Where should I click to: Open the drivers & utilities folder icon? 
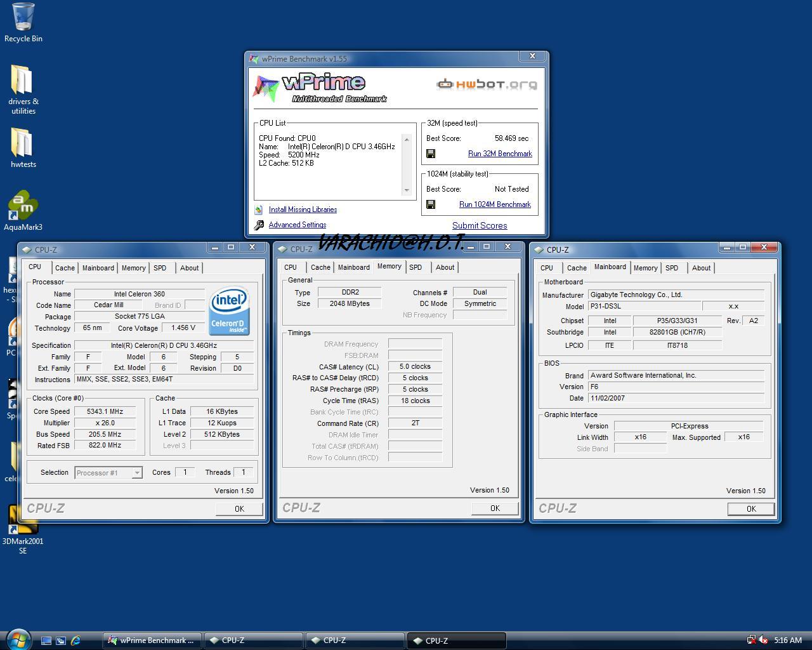pyautogui.click(x=22, y=80)
